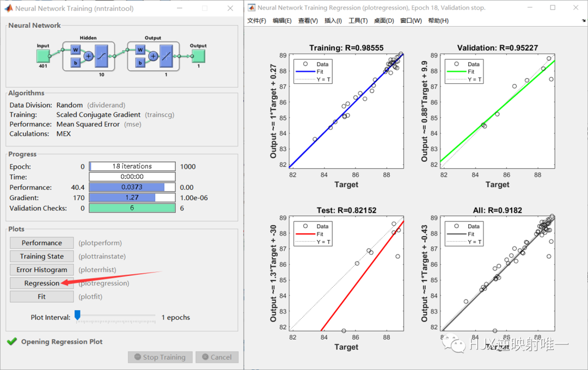Click the Epoch progress bar
This screenshot has width=588, height=370.
coord(132,166)
